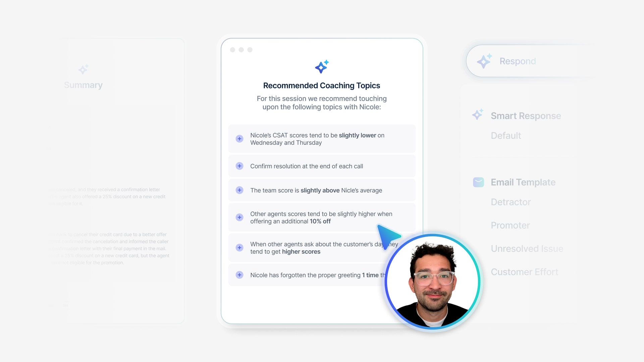The width and height of the screenshot is (644, 362).
Task: Select the Default smart response option
Action: click(506, 135)
